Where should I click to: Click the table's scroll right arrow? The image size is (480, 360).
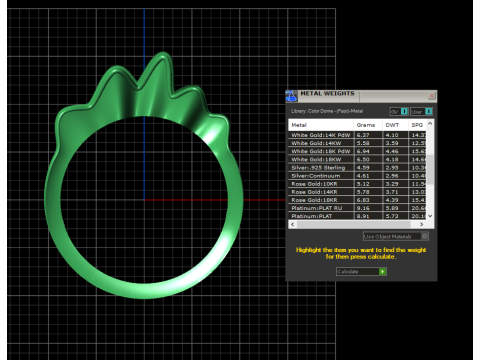click(x=422, y=224)
